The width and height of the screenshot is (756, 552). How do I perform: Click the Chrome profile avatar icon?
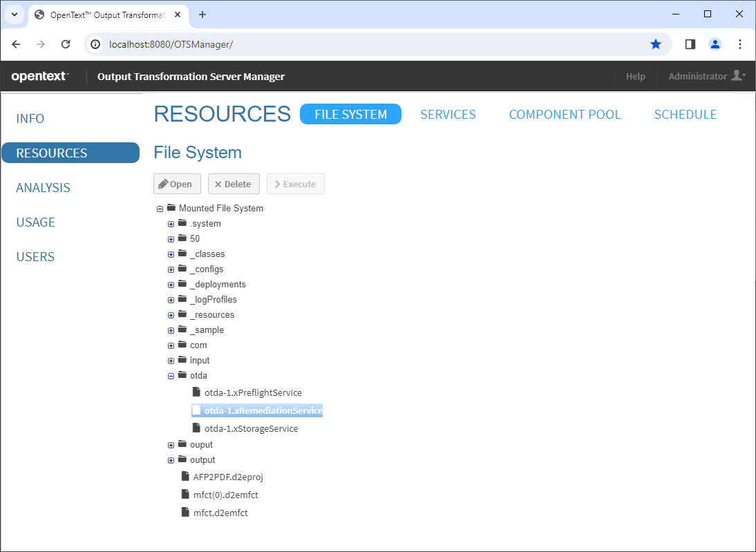(715, 44)
